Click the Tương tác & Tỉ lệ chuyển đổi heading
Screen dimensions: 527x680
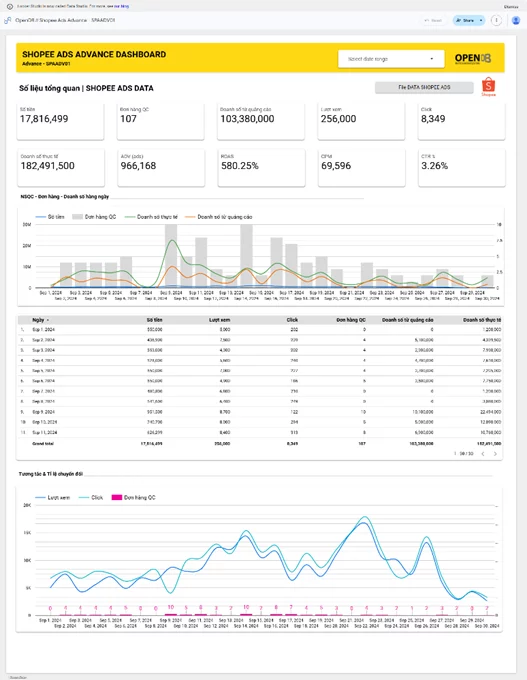[51, 474]
